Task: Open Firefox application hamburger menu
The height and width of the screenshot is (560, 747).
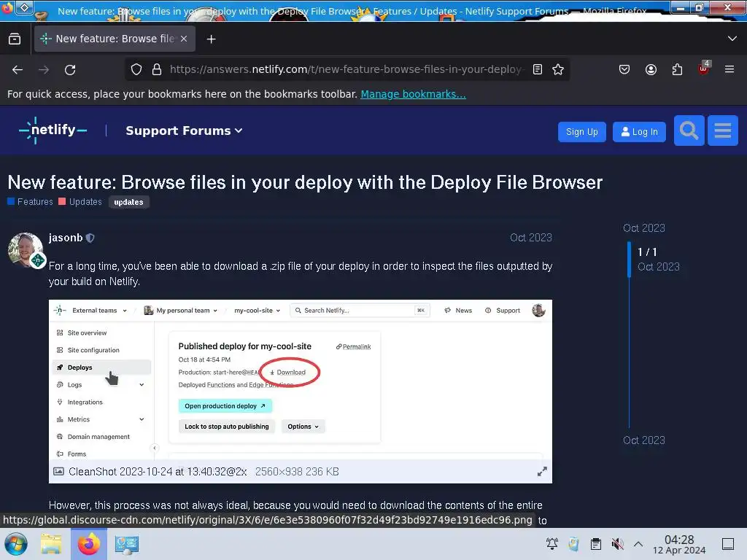Action: click(729, 69)
